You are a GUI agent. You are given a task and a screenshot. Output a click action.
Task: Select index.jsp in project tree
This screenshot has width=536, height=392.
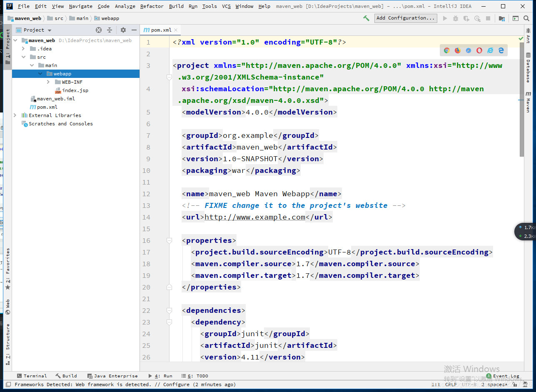tap(72, 90)
